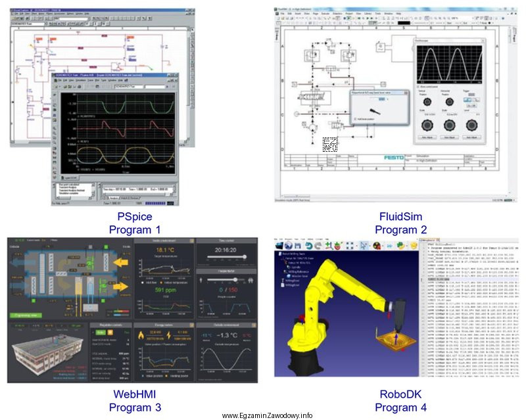The height and width of the screenshot is (420, 526).
Task: Click the flame heating-power icon in WebHMI
Action: coord(141,335)
